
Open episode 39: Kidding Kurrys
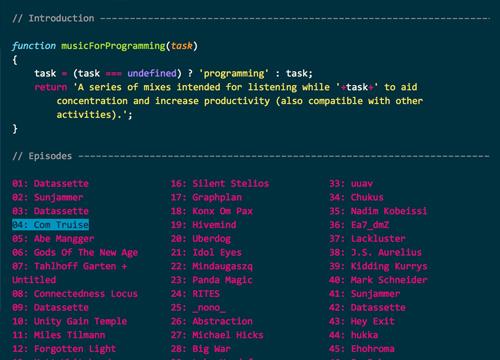click(x=378, y=266)
